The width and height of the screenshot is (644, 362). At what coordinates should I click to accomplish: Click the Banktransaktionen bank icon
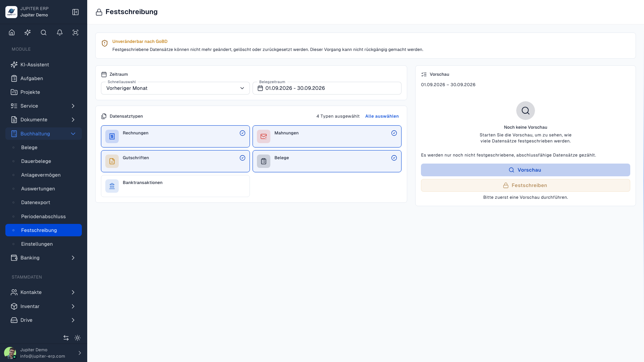click(112, 186)
